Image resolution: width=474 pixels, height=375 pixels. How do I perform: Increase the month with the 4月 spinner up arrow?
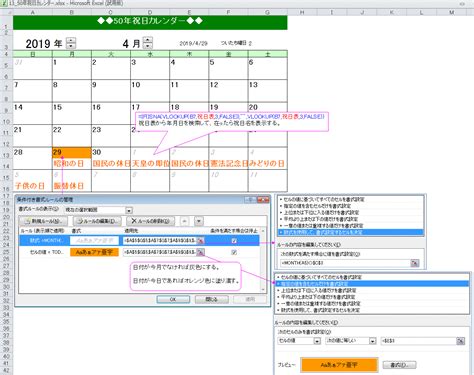pos(148,40)
